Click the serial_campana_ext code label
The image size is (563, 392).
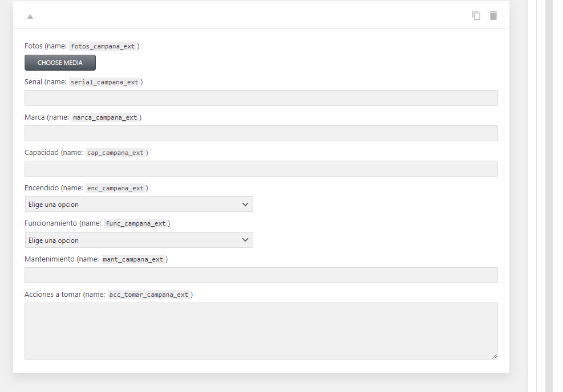pos(105,82)
